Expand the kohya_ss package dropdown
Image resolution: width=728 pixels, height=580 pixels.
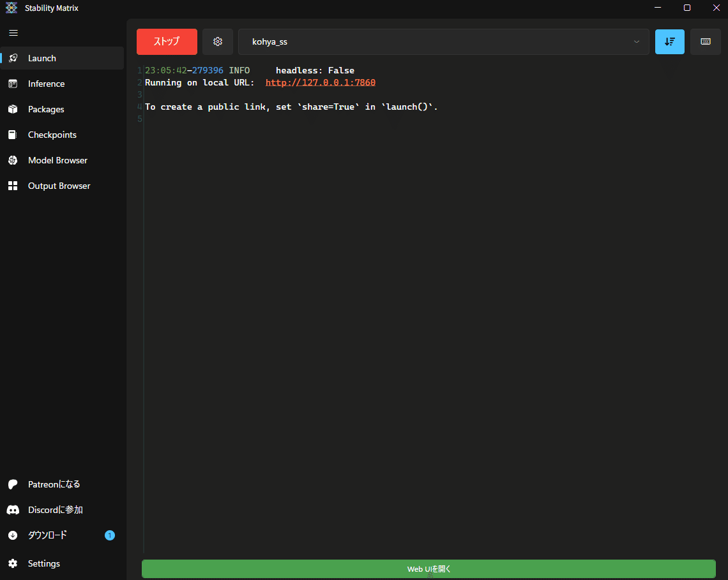pos(443,41)
